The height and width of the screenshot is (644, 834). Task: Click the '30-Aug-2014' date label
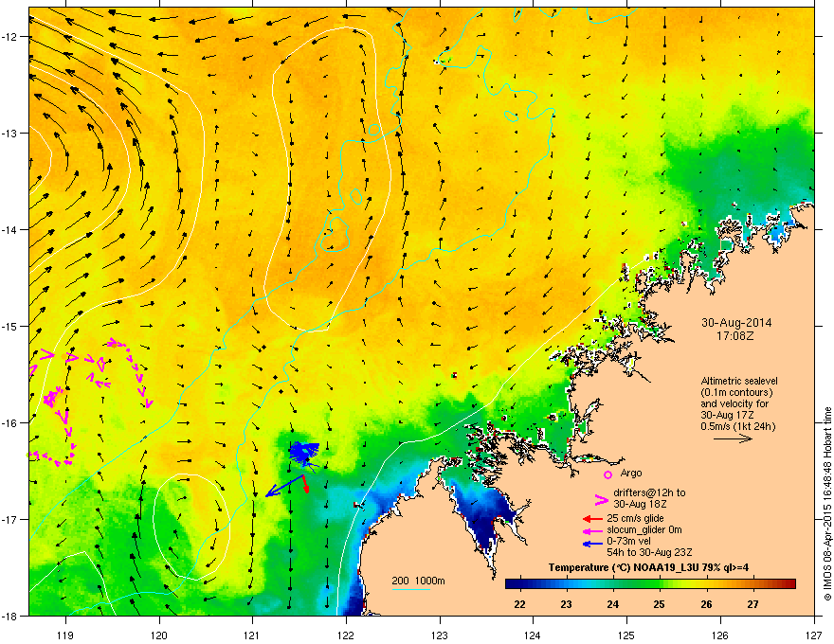(736, 323)
